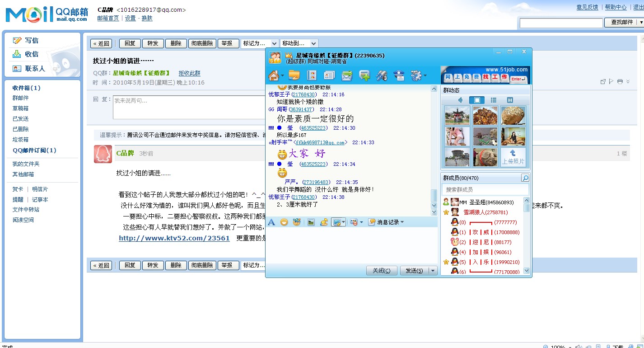644x348 pixels.
Task: Click the wrench and microphone icon
Action: pyautogui.click(x=382, y=75)
